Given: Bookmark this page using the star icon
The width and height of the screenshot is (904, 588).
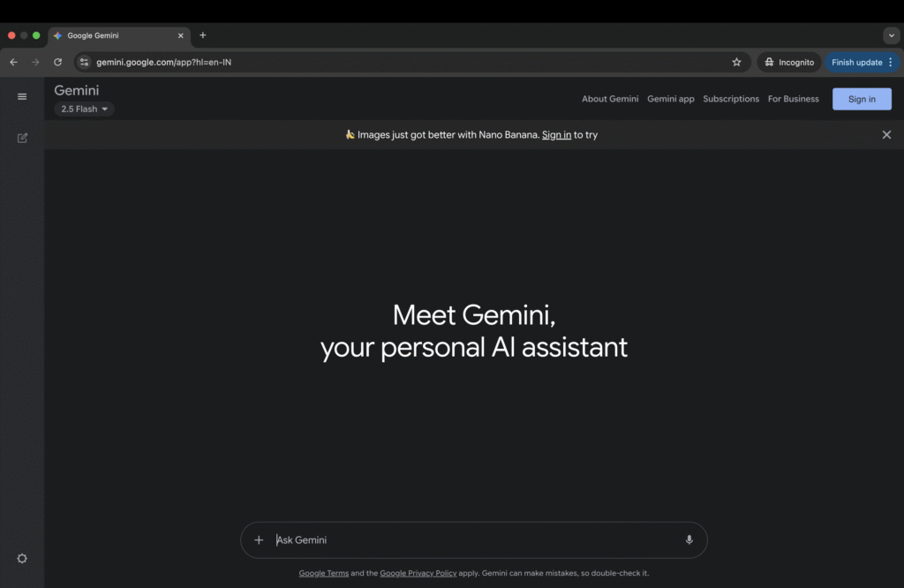Looking at the screenshot, I should pos(737,62).
